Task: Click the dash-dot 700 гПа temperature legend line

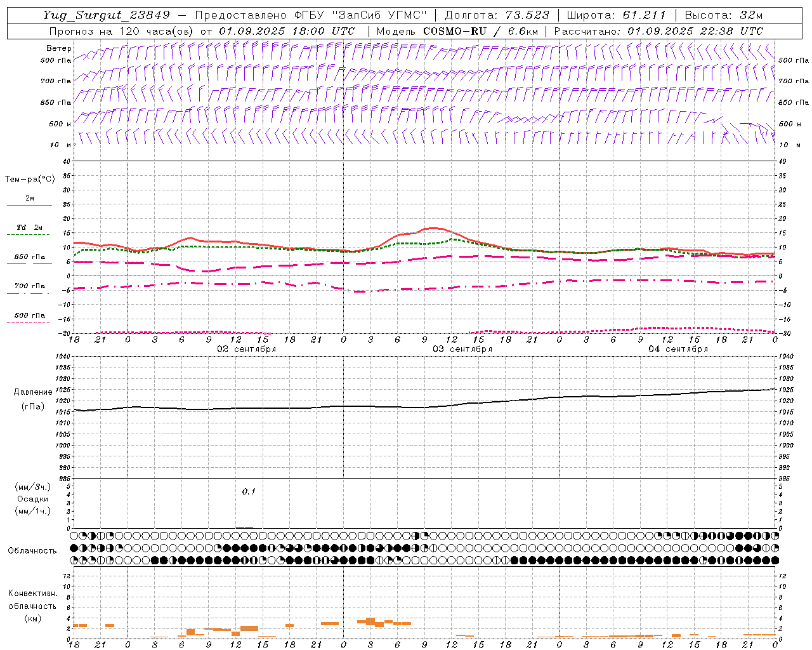Action: pos(28,293)
